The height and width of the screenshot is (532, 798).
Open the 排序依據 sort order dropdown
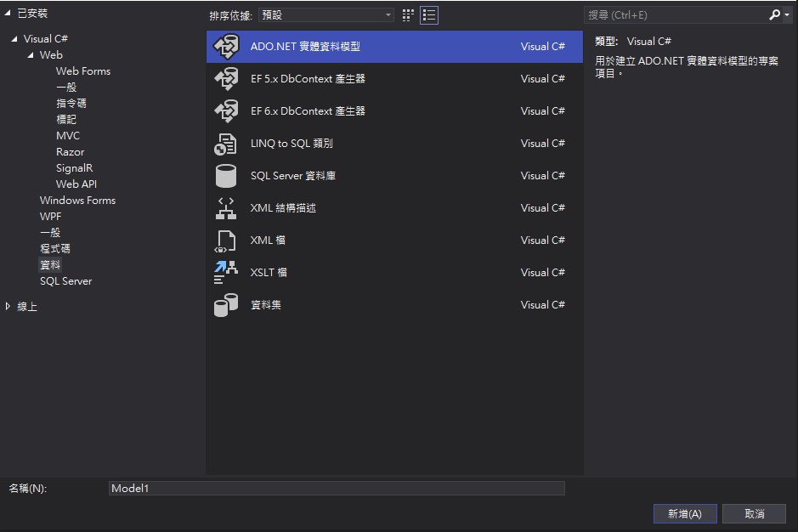(387, 14)
